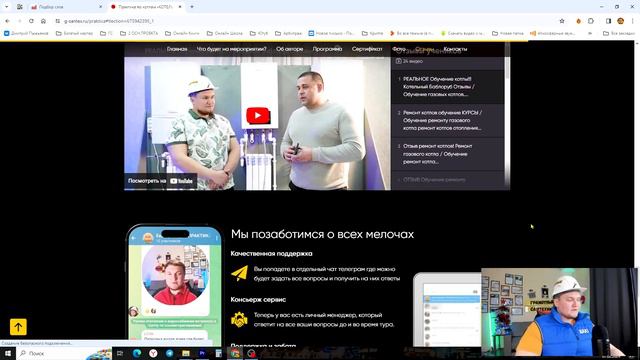
Task: Open File Explorer from the taskbar
Action: (186, 353)
